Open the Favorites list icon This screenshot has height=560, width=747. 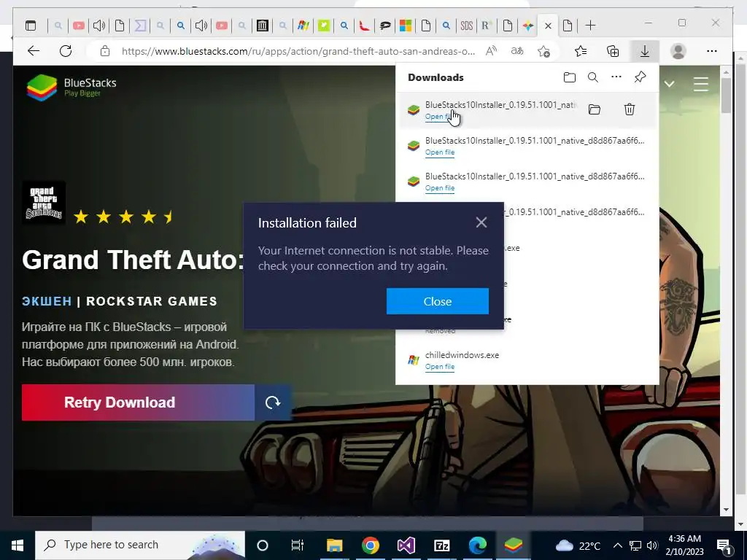[581, 51]
